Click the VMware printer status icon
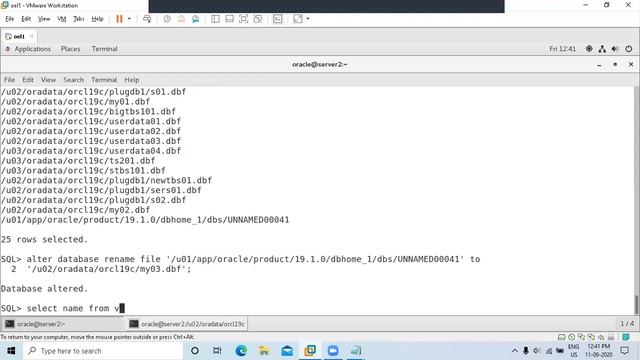This screenshot has width=640, height=360. coord(611,337)
